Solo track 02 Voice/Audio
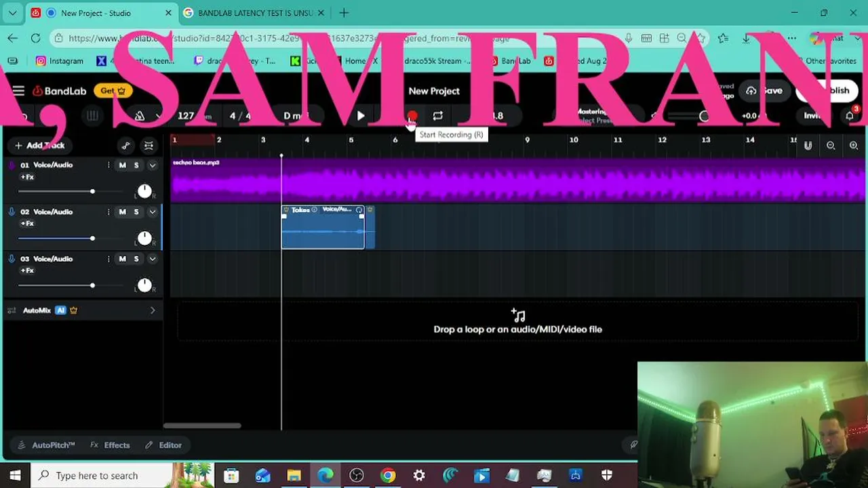This screenshot has width=868, height=488. point(136,211)
